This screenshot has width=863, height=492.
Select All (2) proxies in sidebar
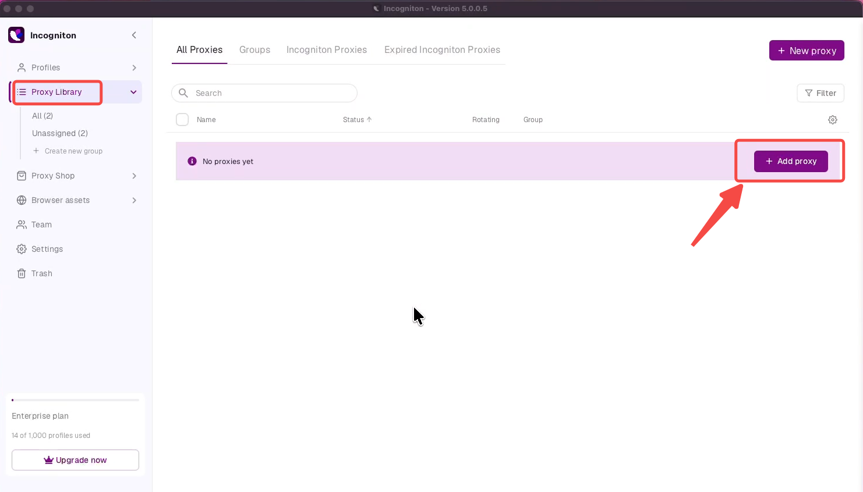(42, 116)
